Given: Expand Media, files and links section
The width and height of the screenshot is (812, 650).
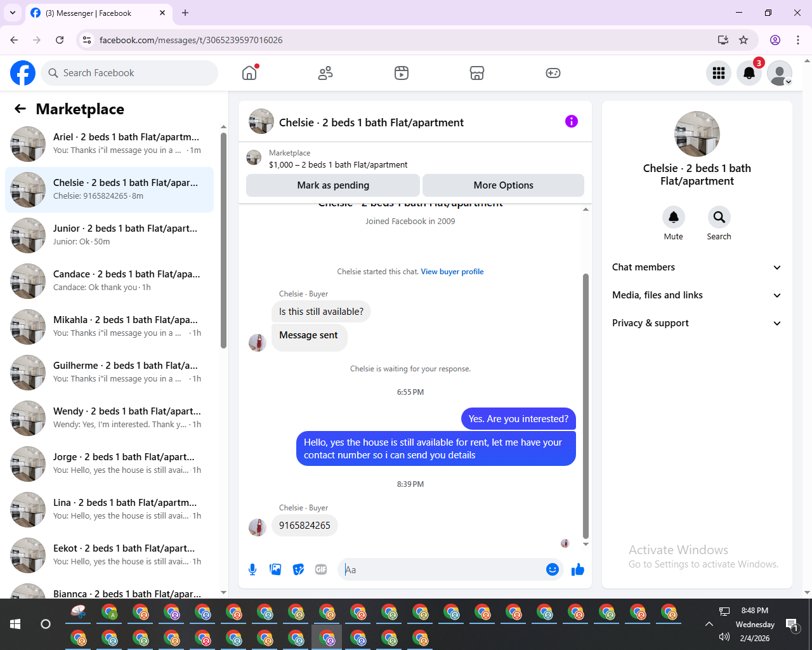Looking at the screenshot, I should pyautogui.click(x=697, y=295).
